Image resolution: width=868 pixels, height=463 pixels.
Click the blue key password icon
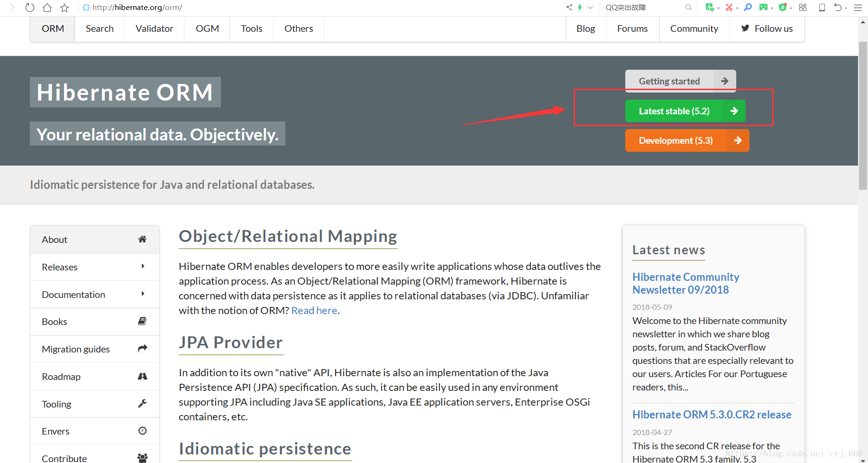(748, 7)
